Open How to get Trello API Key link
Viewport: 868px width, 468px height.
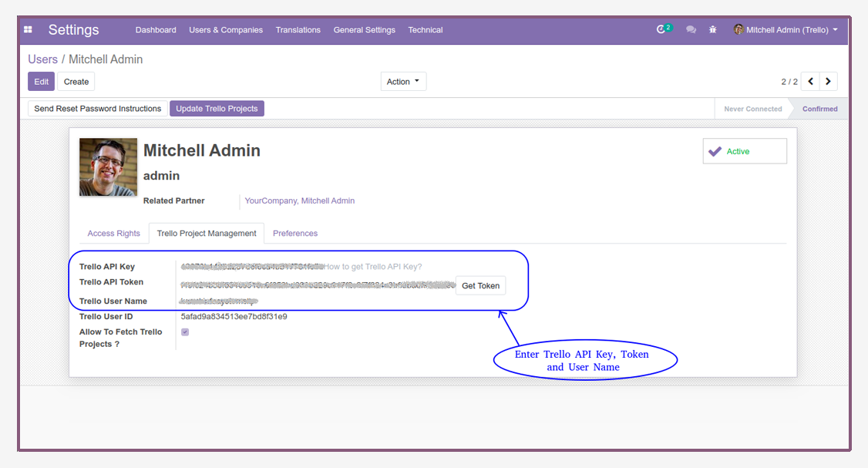(372, 267)
